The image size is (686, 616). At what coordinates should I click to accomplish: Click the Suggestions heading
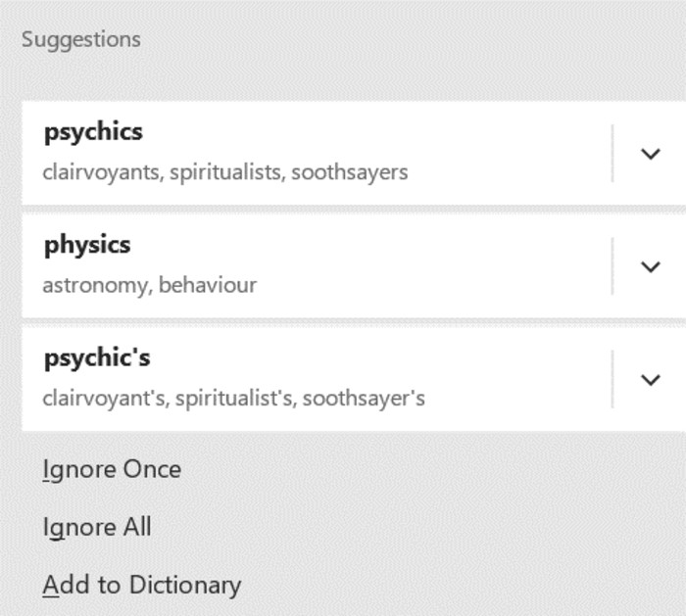point(81,39)
